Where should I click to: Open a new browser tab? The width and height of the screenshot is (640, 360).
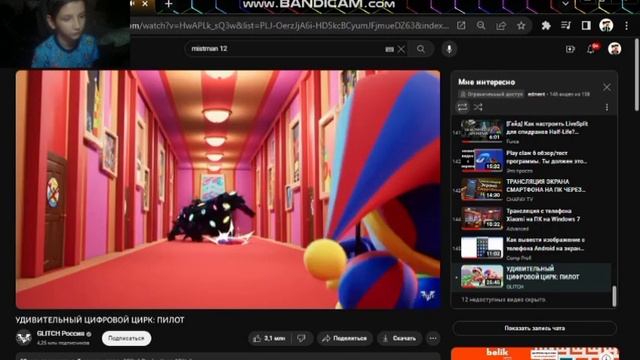[169, 4]
